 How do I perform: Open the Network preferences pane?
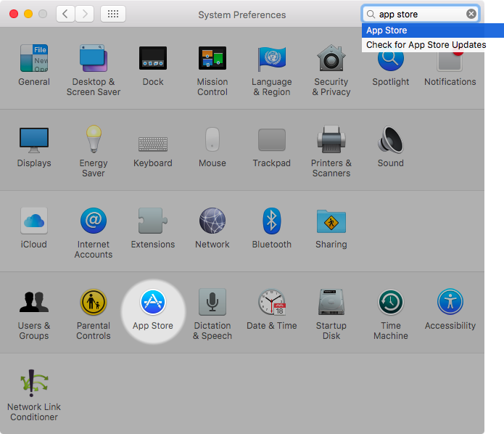click(x=212, y=228)
